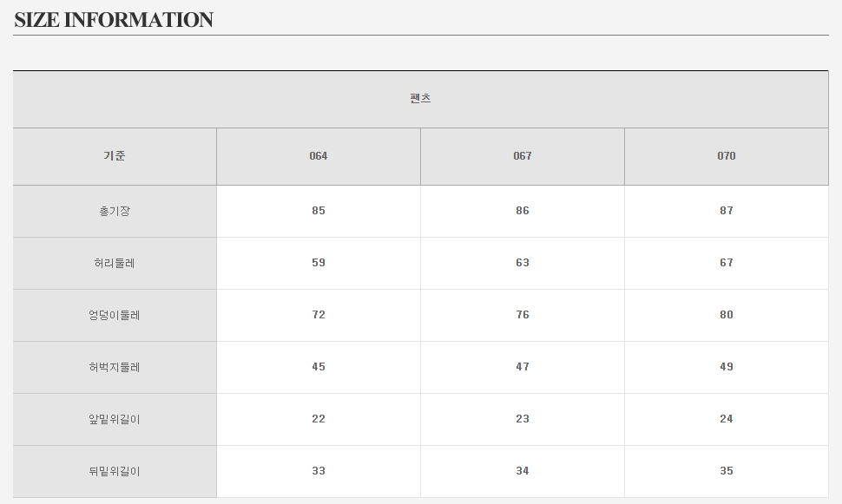Select the 허리둘레 row label
Screen dimensions: 842x504
tap(115, 263)
